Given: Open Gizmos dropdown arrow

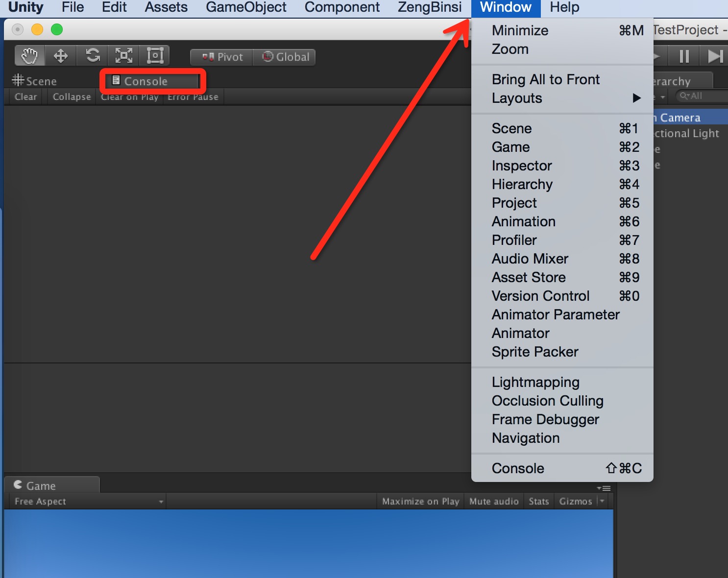Looking at the screenshot, I should pyautogui.click(x=602, y=501).
